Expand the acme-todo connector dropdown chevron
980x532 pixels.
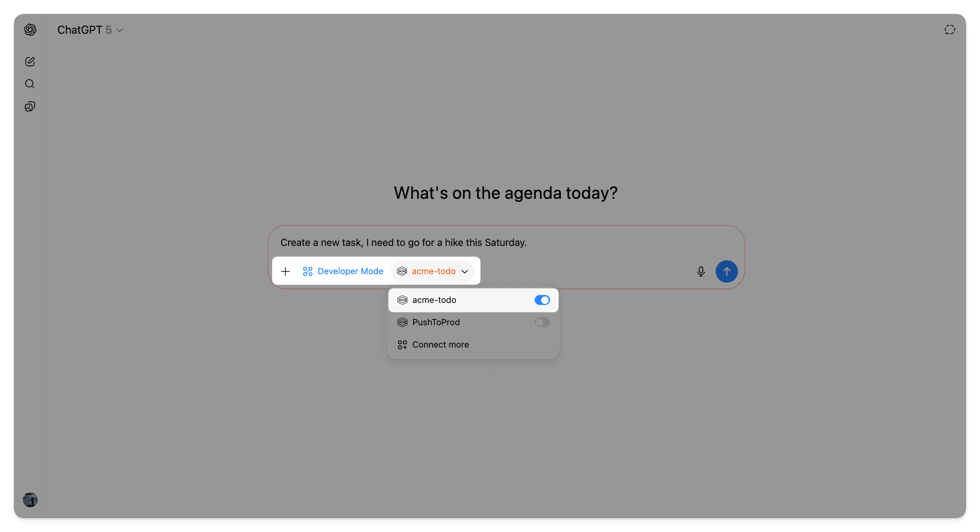465,271
